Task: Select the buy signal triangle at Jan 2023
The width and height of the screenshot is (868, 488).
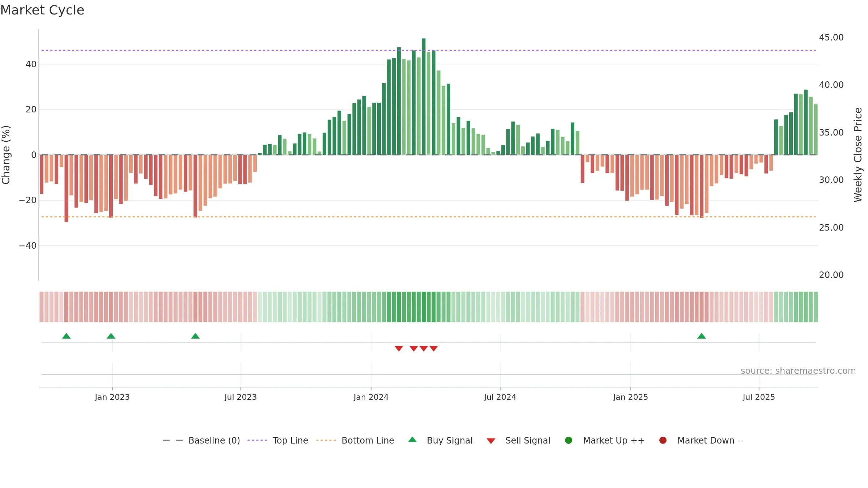Action: (111, 336)
